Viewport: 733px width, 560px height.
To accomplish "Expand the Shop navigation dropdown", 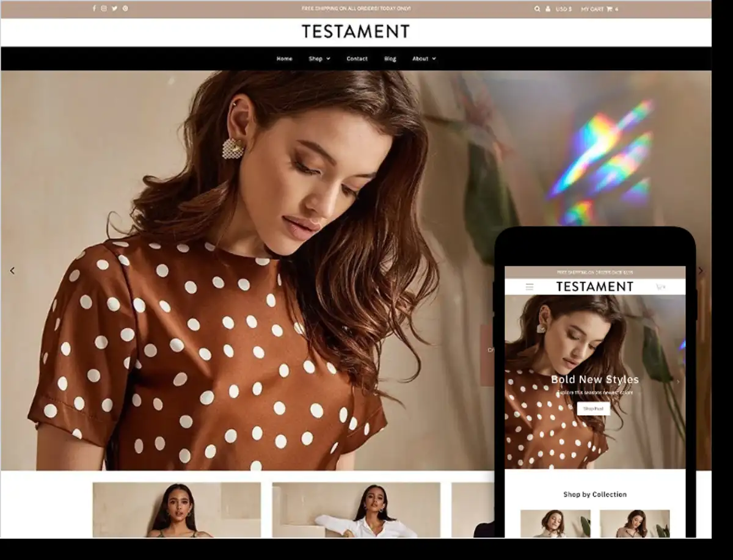I will 318,59.
